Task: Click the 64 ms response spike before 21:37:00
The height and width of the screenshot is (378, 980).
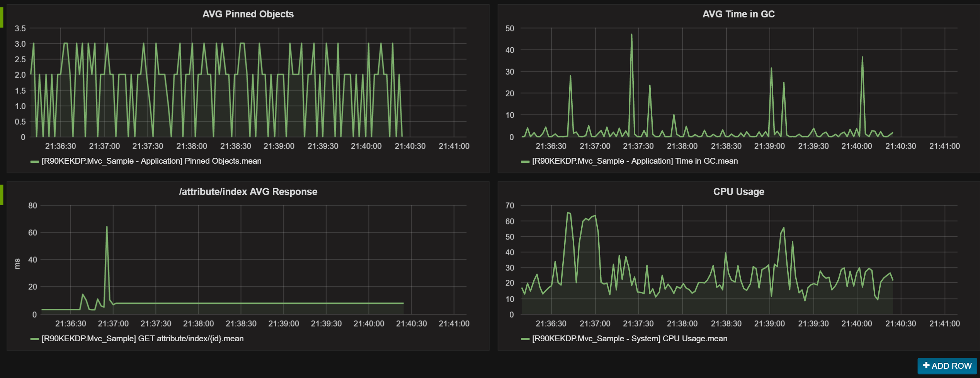Action: click(x=107, y=227)
